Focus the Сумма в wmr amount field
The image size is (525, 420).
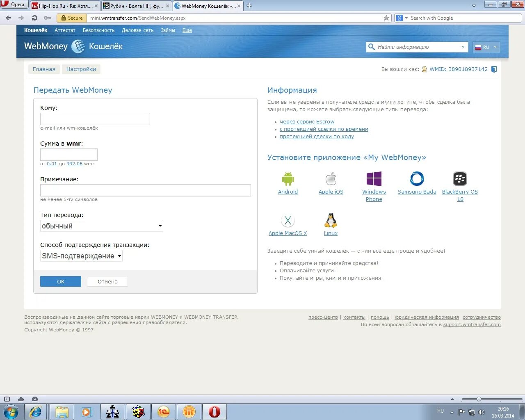[x=69, y=155]
